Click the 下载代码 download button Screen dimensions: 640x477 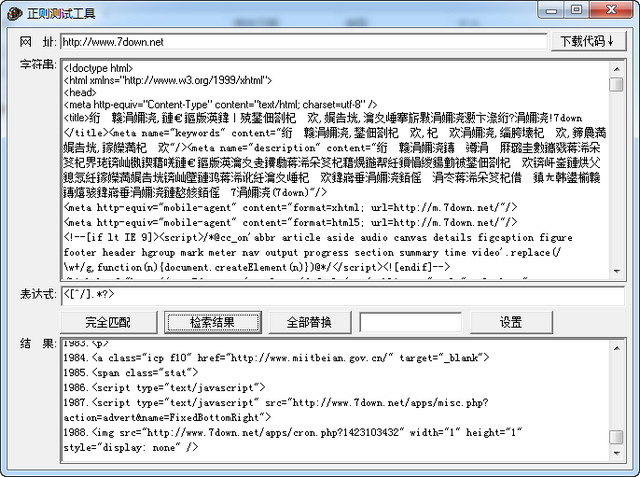coord(587,41)
